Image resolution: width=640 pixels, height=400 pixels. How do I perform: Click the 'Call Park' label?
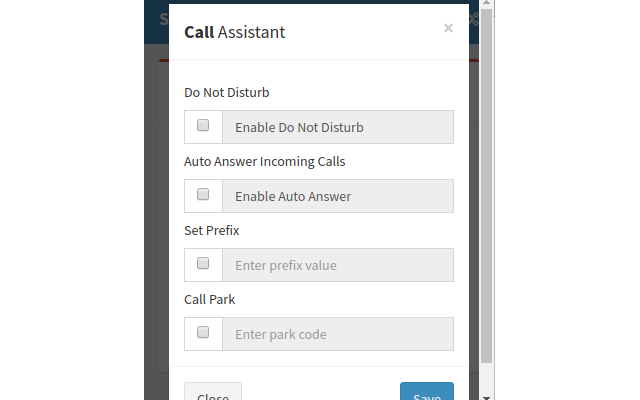click(209, 300)
